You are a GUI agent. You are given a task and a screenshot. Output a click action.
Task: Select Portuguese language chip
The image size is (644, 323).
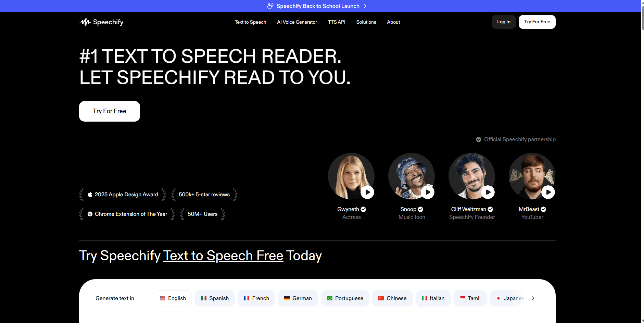tap(345, 298)
